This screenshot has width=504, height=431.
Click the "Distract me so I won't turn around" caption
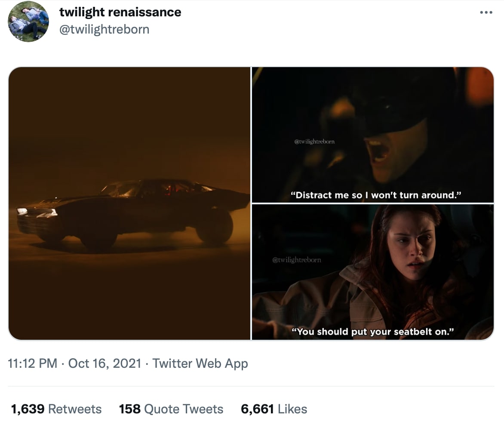click(x=376, y=195)
